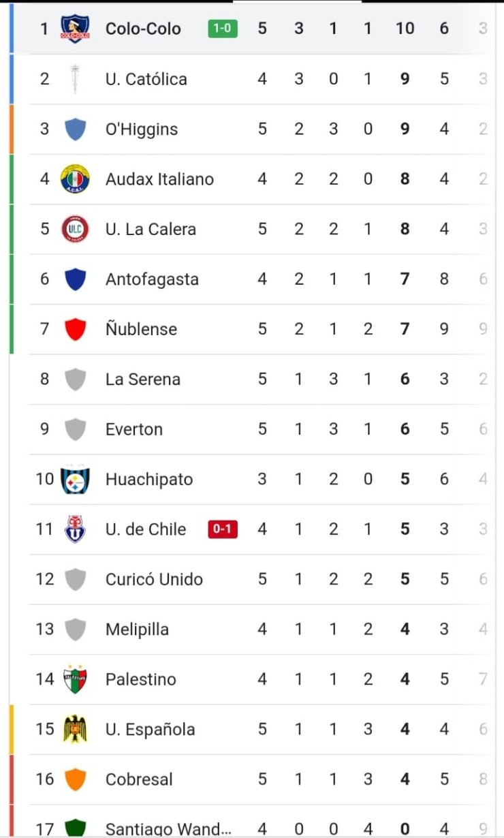The width and height of the screenshot is (504, 838).
Task: Open the Everton team name
Action: [134, 429]
